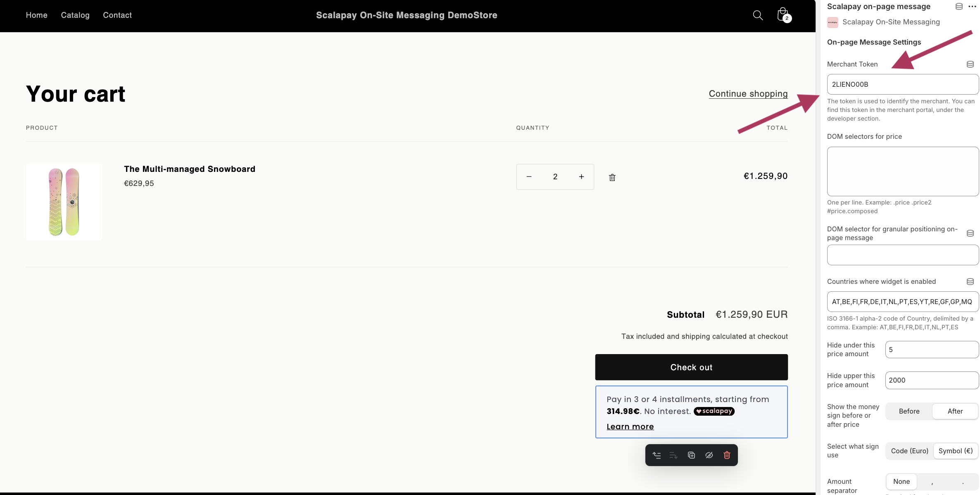The height and width of the screenshot is (495, 980).
Task: Select Before for money sign position
Action: [x=909, y=411]
